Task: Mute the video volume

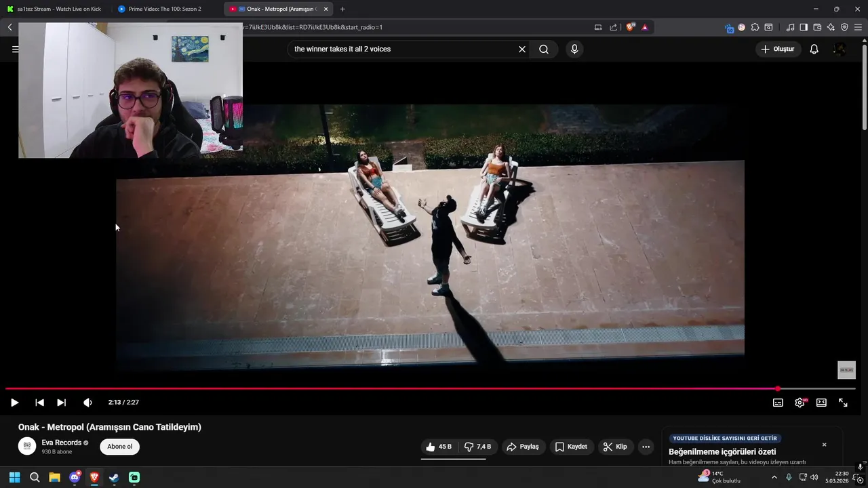Action: [x=87, y=403]
